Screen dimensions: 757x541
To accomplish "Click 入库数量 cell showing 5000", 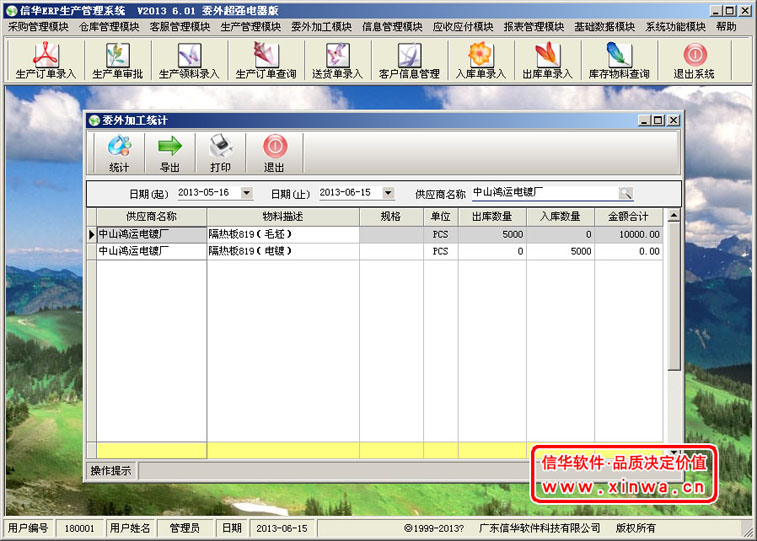I will 560,251.
